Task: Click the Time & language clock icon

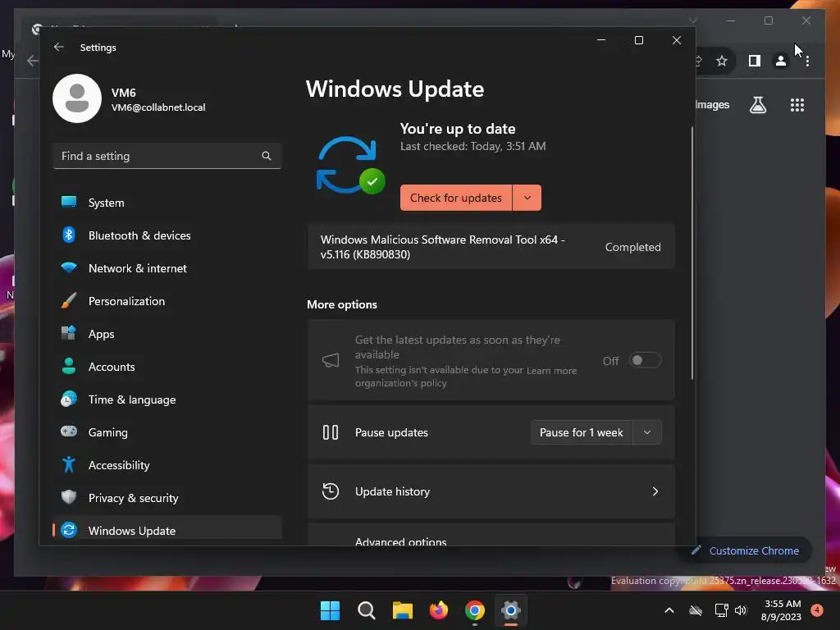Action: pyautogui.click(x=69, y=399)
